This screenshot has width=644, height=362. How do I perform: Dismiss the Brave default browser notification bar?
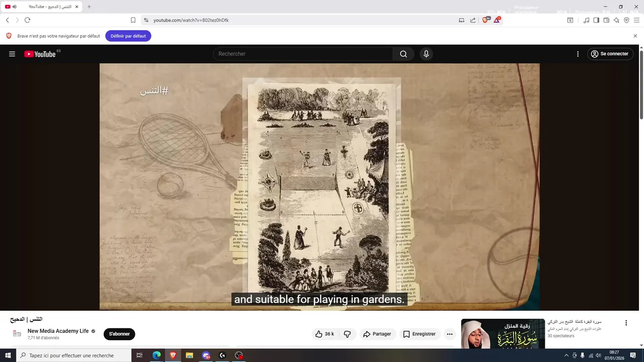pyautogui.click(x=635, y=36)
